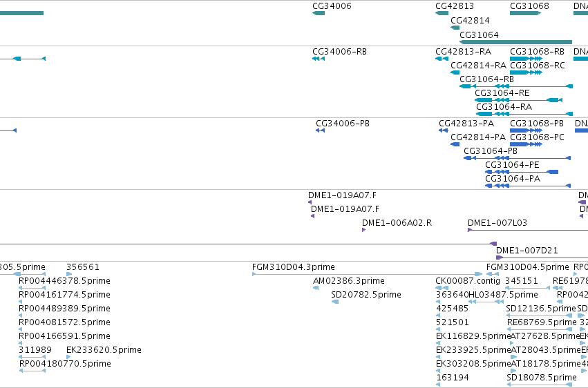The width and height of the screenshot is (588, 388).
Task: Open EST AT28043.5prime
Action: (x=546, y=351)
